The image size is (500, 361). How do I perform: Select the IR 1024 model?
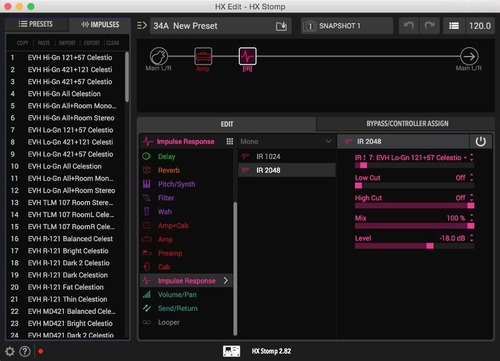pyautogui.click(x=286, y=156)
